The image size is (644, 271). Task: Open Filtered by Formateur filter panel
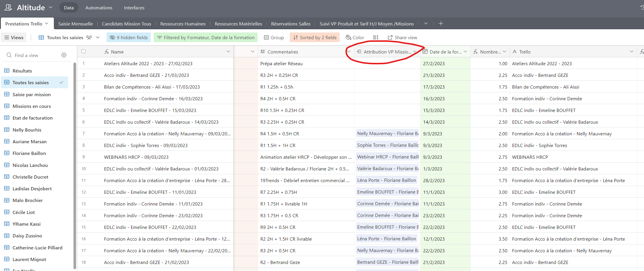tap(206, 37)
